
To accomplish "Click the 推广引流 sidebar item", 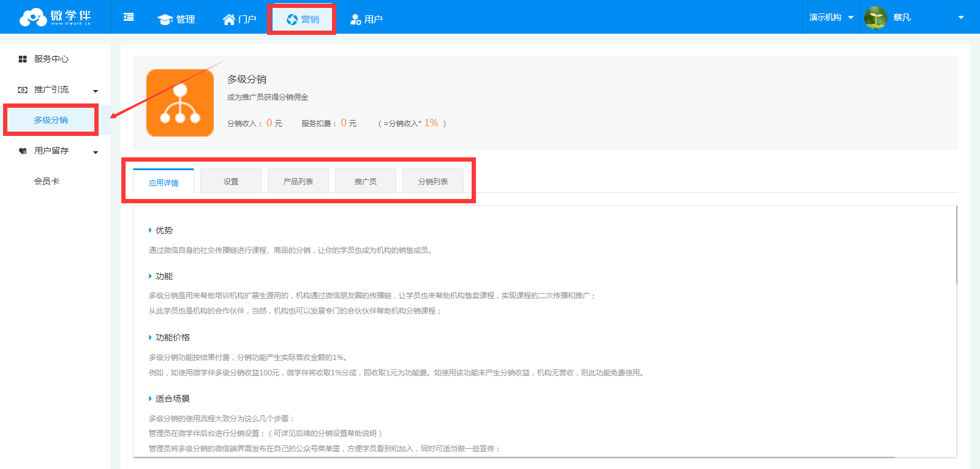I will click(51, 89).
